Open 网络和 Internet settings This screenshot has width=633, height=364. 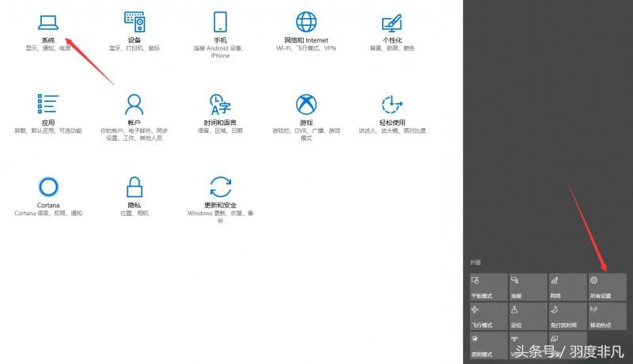(x=306, y=32)
